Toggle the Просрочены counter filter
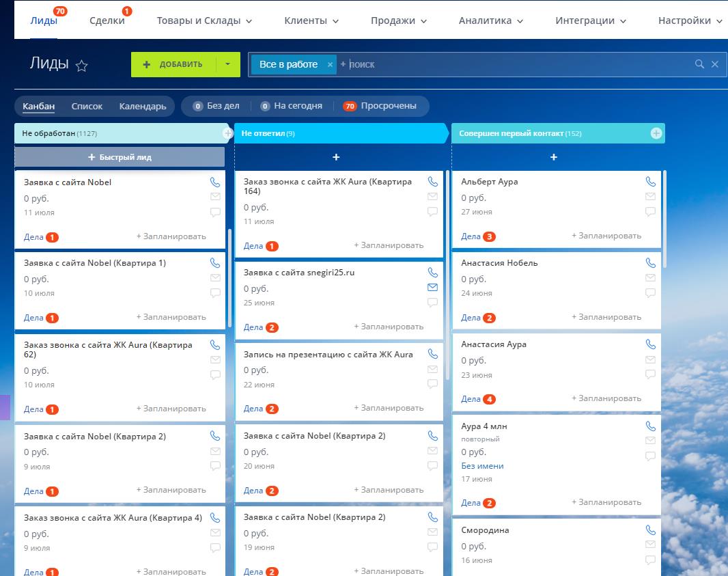 tap(380, 106)
